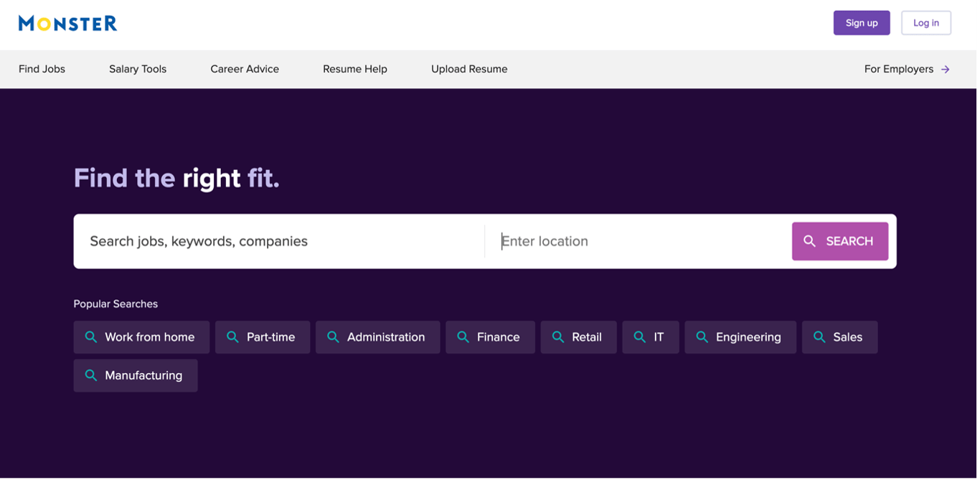Click the Find the right fit headline
Image resolution: width=980 pixels, height=480 pixels.
[177, 179]
